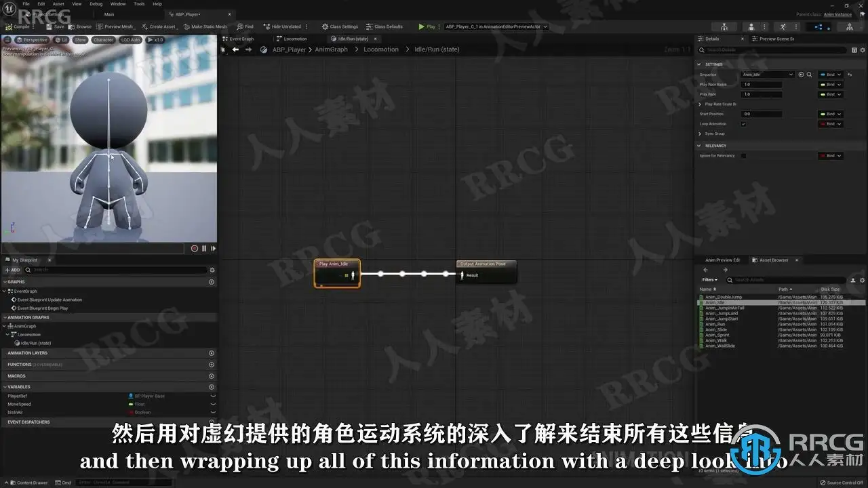Open Find in blueprint
Screen dimensions: 868x488
(x=245, y=26)
